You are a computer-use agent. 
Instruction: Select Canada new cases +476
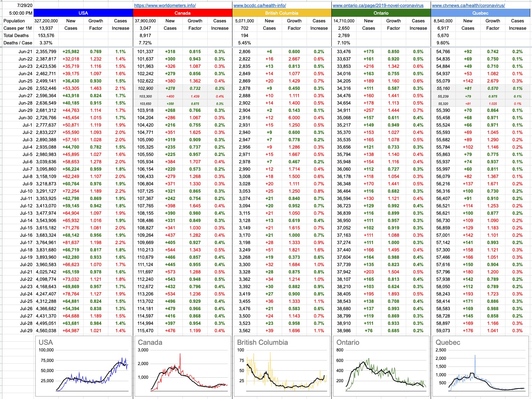[170, 330]
